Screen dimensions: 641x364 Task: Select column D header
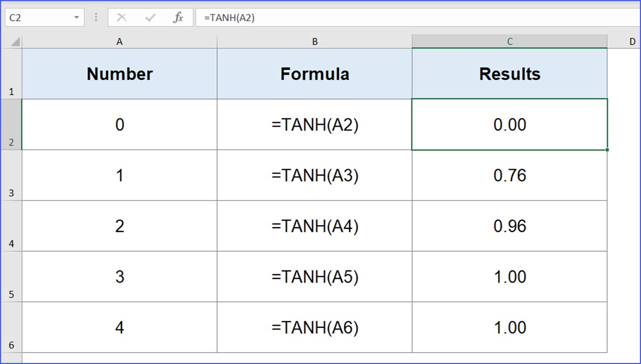pyautogui.click(x=631, y=42)
